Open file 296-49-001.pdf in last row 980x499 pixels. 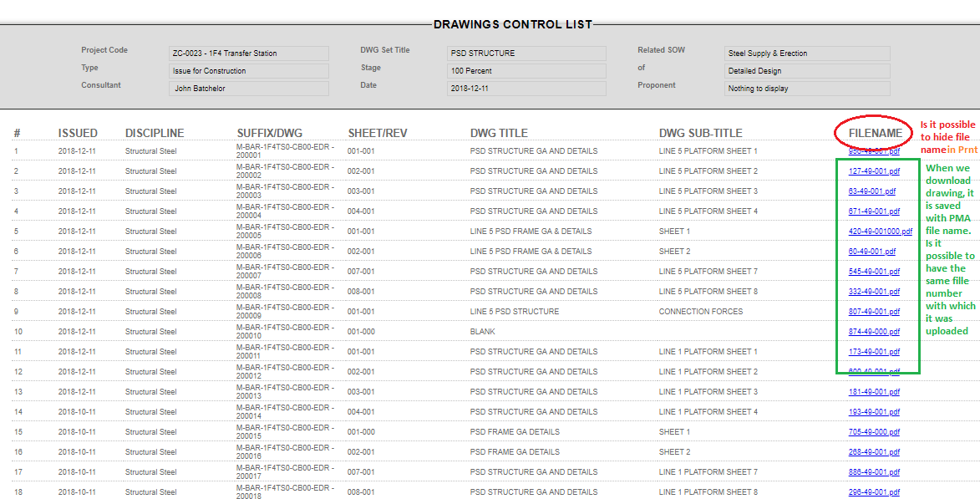tap(874, 492)
